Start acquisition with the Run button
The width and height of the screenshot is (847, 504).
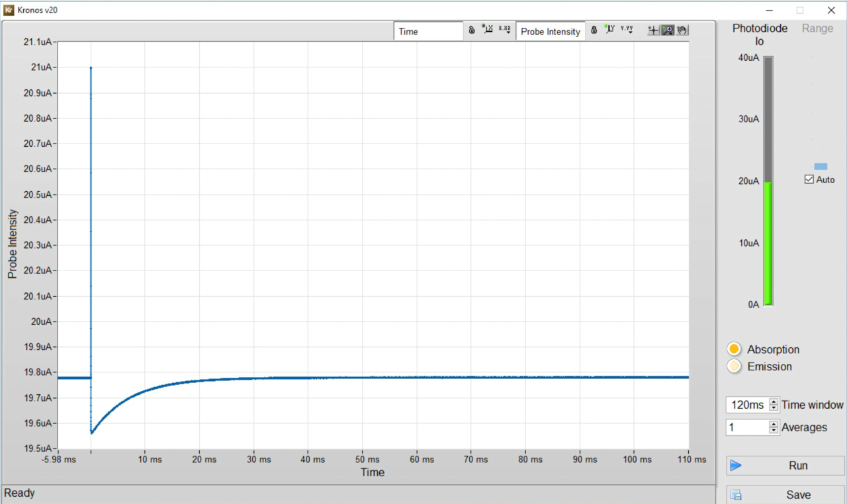click(x=785, y=466)
